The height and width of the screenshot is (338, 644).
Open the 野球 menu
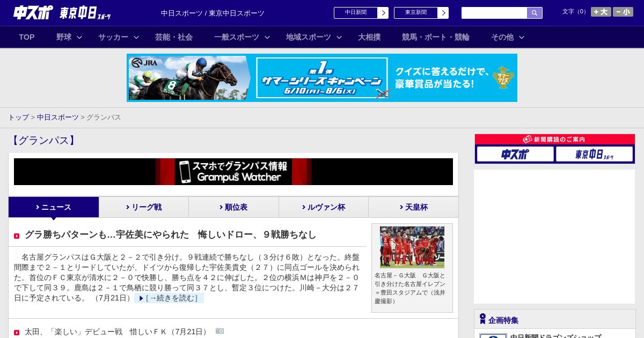pos(64,37)
